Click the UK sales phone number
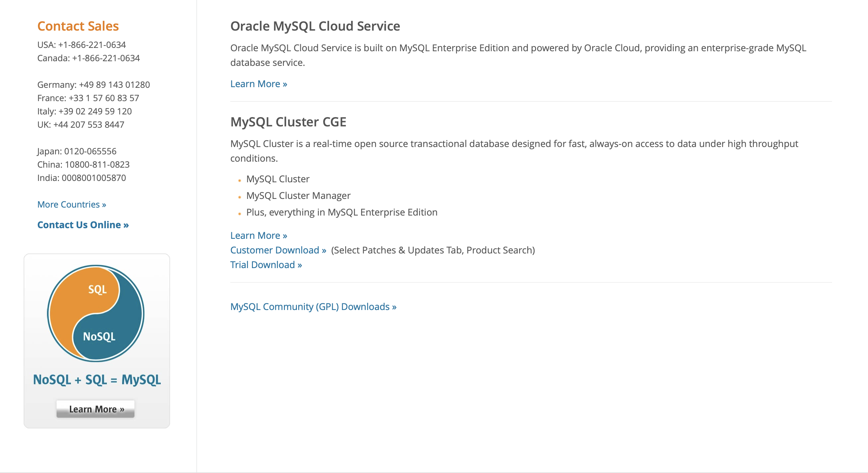868x473 pixels. click(x=88, y=124)
